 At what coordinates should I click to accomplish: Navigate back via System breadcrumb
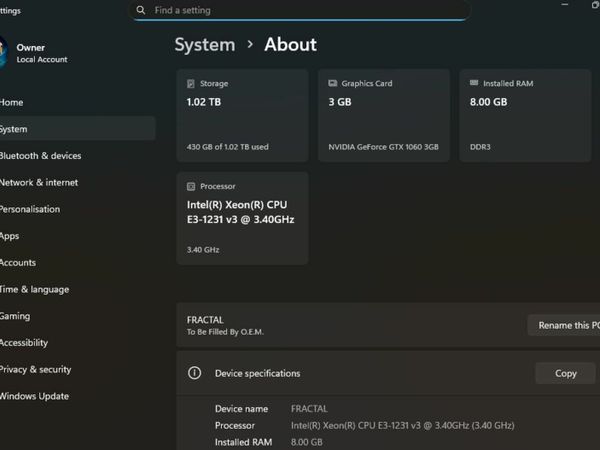[x=205, y=45]
